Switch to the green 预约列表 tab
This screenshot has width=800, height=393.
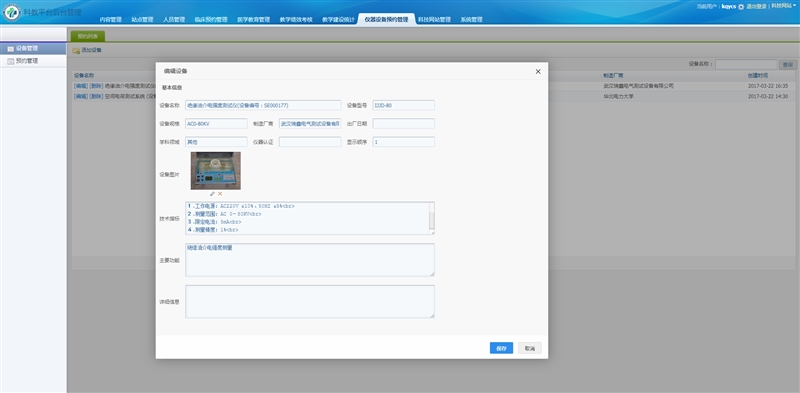click(x=88, y=36)
